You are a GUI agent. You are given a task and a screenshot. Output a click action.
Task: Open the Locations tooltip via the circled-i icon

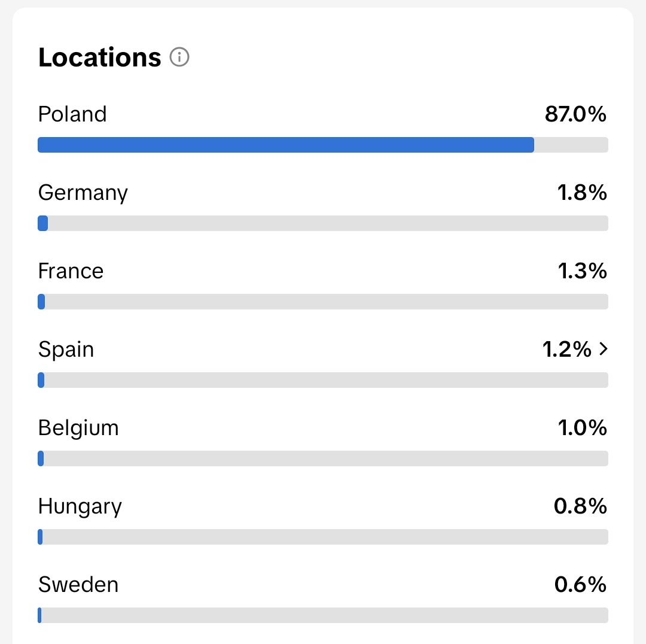coord(179,57)
